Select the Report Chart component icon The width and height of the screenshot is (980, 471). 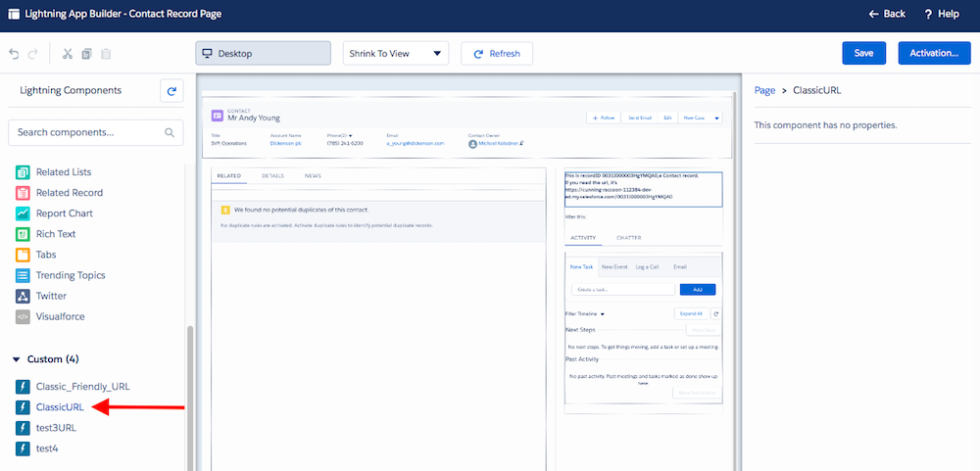click(23, 213)
